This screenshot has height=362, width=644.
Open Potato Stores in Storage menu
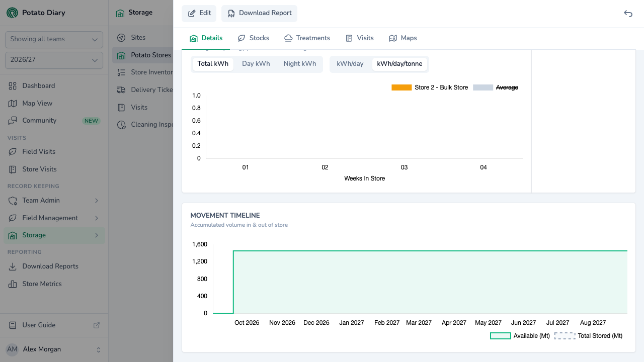143,55
